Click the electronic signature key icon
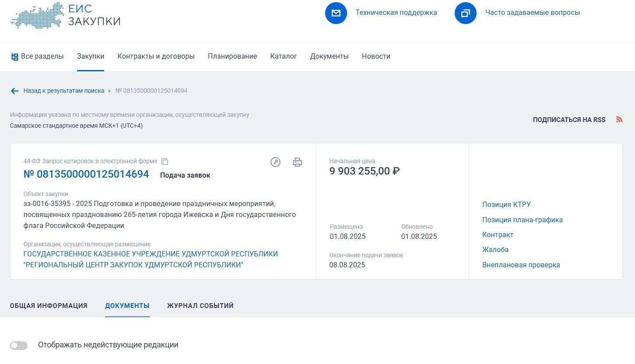 [x=275, y=162]
